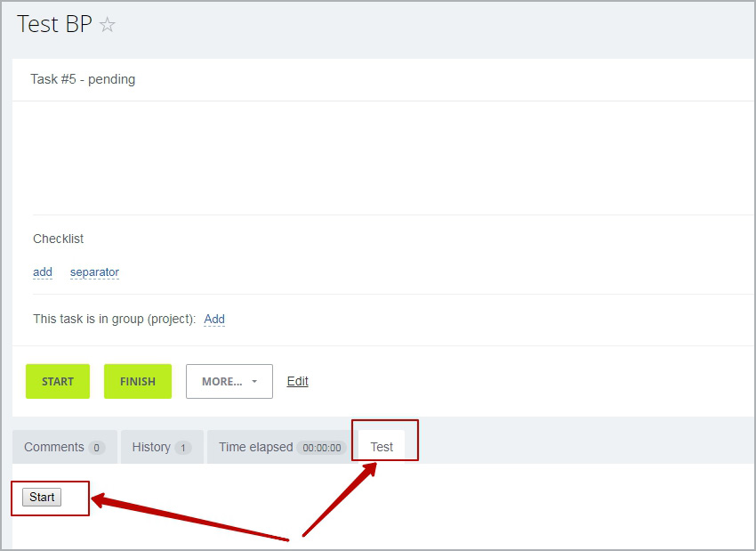Click the Checklist heading

coord(59,239)
